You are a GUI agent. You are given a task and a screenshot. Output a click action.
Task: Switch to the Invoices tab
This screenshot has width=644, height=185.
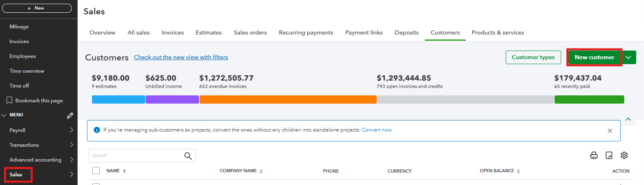[x=172, y=32]
